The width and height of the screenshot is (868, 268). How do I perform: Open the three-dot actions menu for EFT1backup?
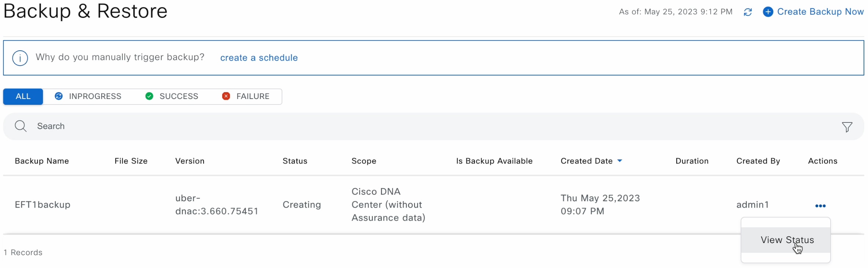[820, 206]
